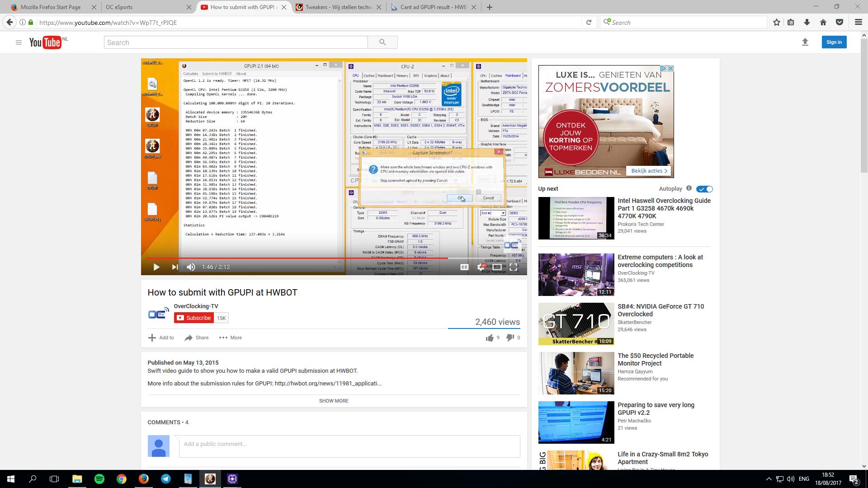Image resolution: width=868 pixels, height=488 pixels.
Task: Open Windows Start menu
Action: tap(11, 479)
